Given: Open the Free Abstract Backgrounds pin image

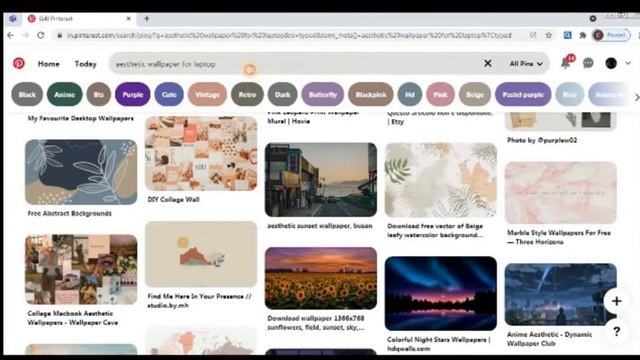Looking at the screenshot, I should click(x=81, y=172).
